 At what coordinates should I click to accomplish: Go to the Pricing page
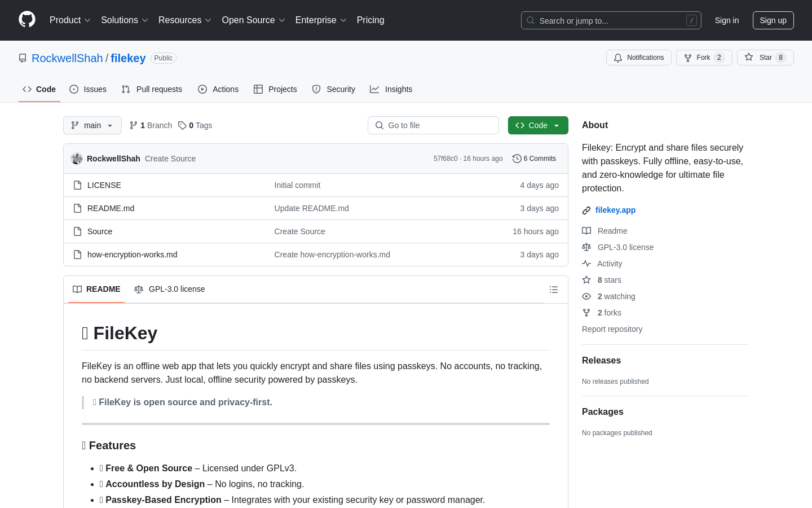tap(370, 20)
